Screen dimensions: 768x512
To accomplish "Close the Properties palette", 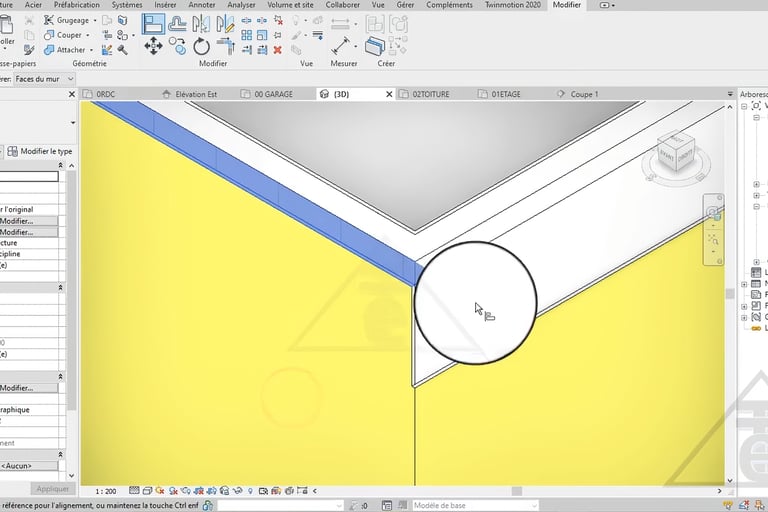I will 72,94.
